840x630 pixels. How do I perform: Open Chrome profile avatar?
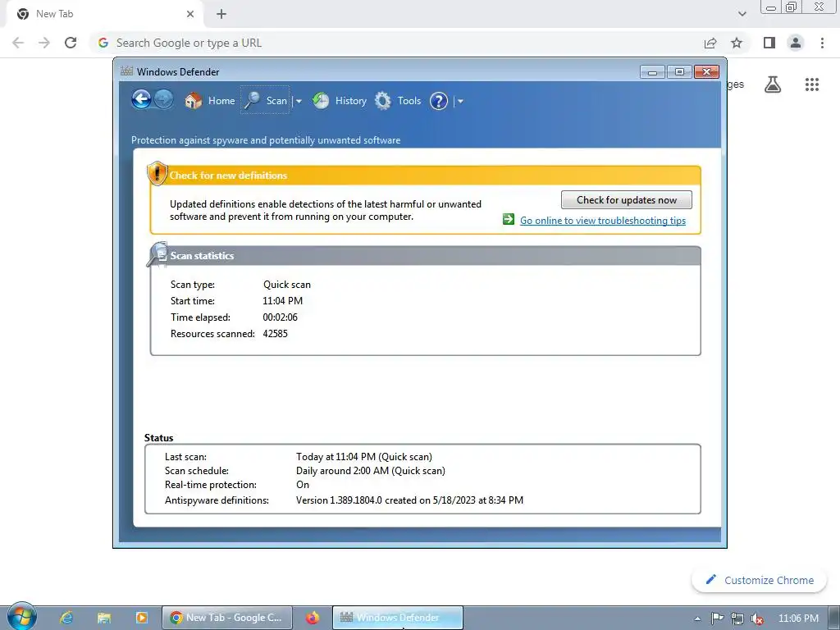[796, 43]
